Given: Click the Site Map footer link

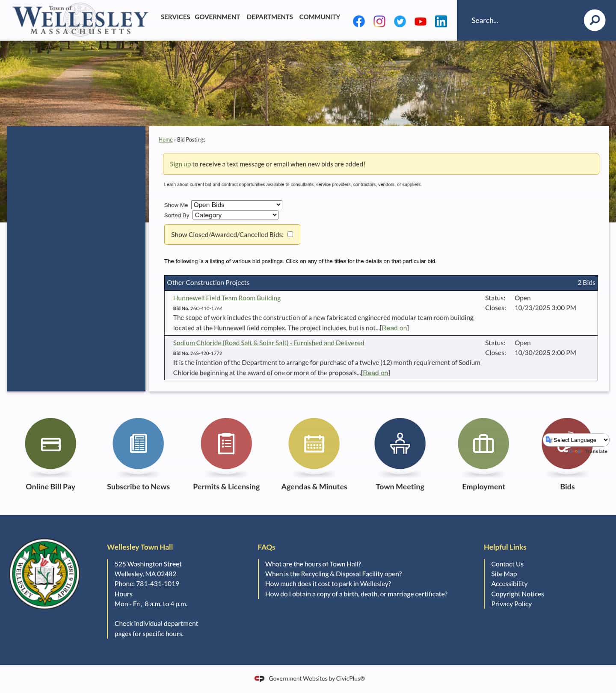Looking at the screenshot, I should pyautogui.click(x=504, y=574).
